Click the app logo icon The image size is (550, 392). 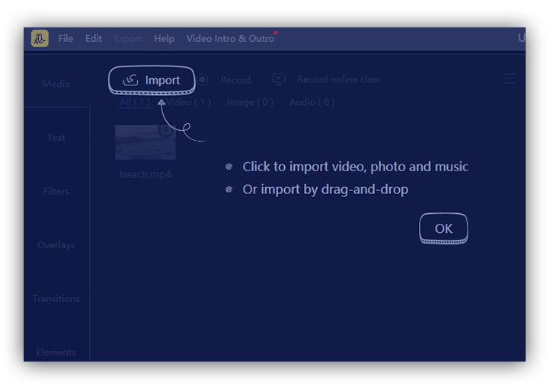[40, 38]
